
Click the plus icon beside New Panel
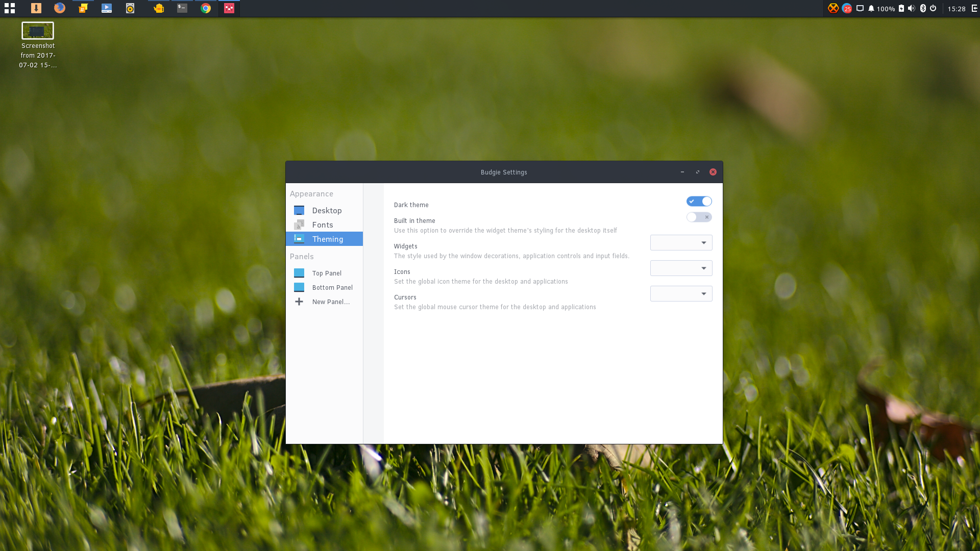click(299, 302)
